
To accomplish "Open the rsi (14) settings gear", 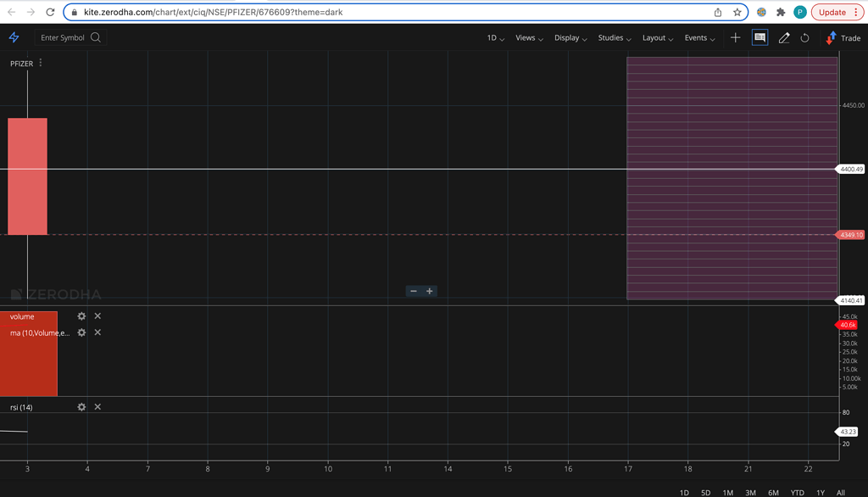I will (81, 407).
